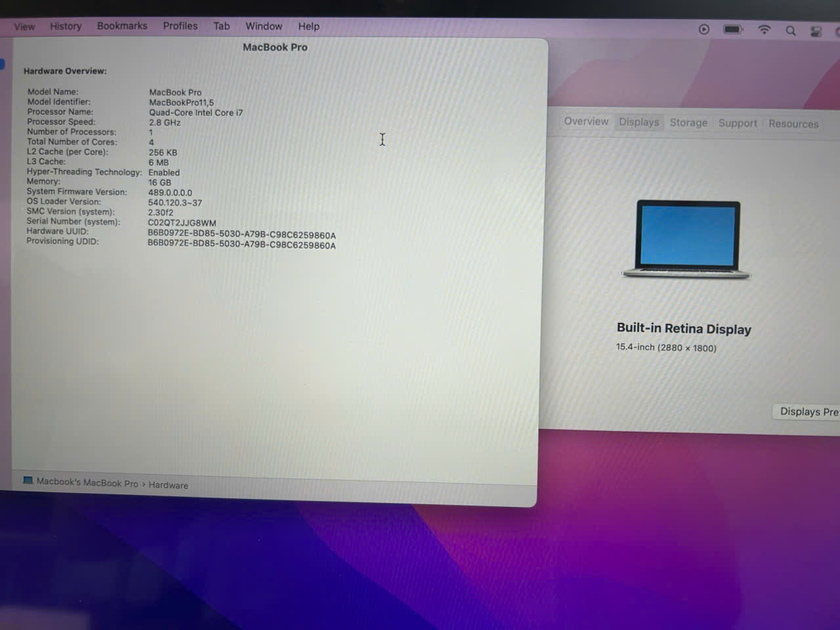Go to the Resources tab
The height and width of the screenshot is (630, 840).
tap(793, 124)
